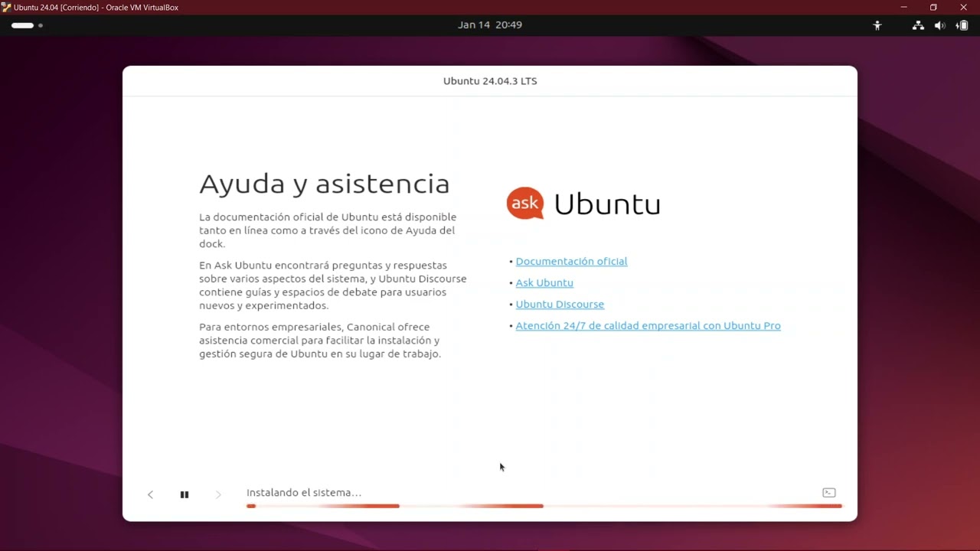Pause the installer slideshow
This screenshot has width=980, height=551.
point(185,494)
